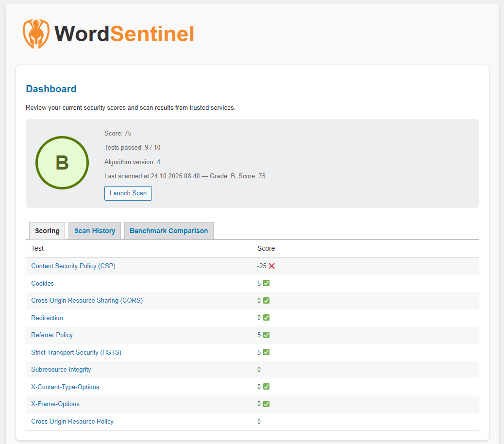Screen dimensions: 504x444
Task: Click the red X beside the CSP score
Action: [x=270, y=266]
